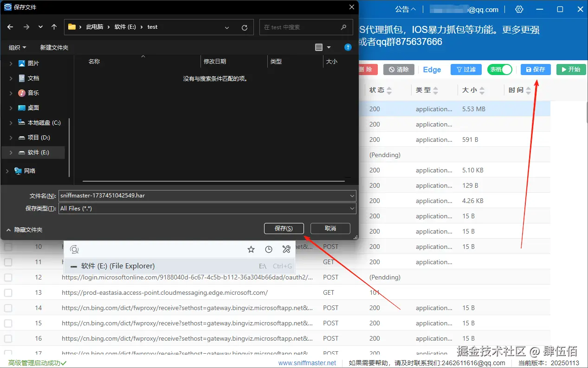Expand the 网络 tree node
The image size is (588, 368).
click(x=7, y=171)
